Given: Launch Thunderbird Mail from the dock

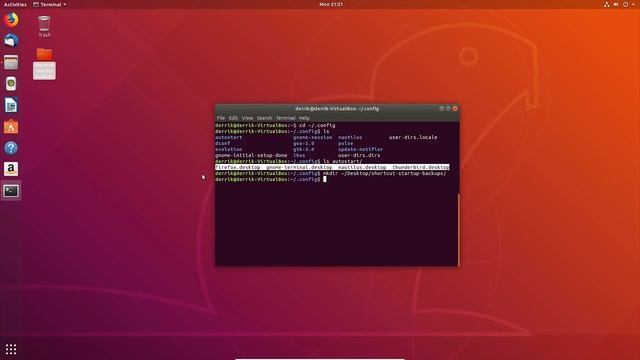Looking at the screenshot, I should coord(11,40).
